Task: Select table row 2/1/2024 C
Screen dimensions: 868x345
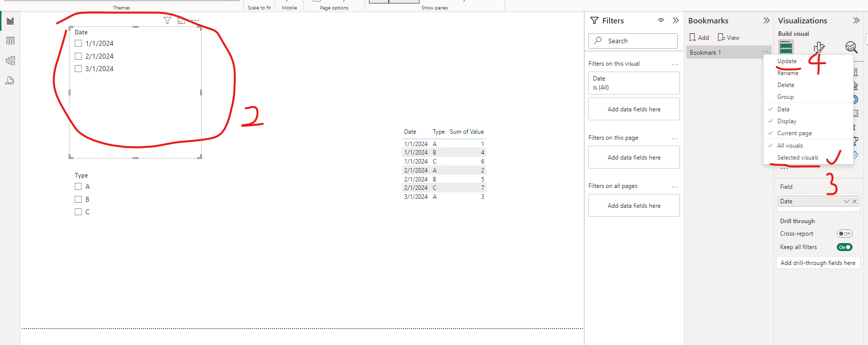Action: (444, 188)
